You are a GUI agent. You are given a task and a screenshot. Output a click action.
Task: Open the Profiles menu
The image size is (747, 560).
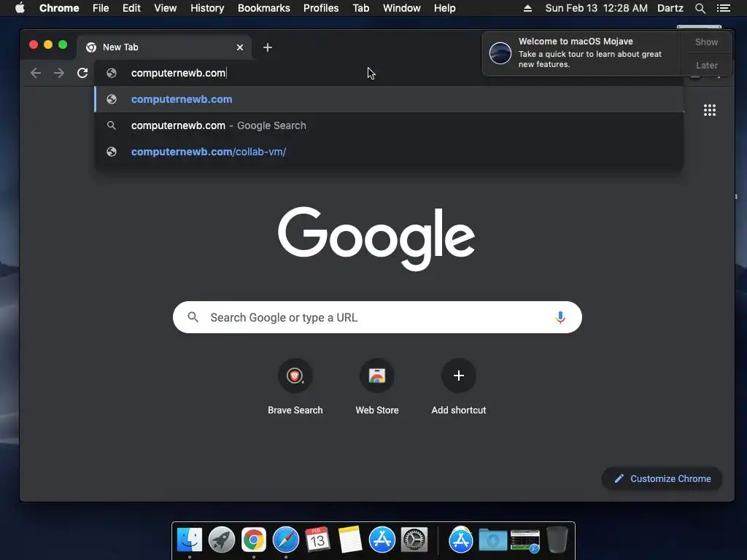point(321,8)
